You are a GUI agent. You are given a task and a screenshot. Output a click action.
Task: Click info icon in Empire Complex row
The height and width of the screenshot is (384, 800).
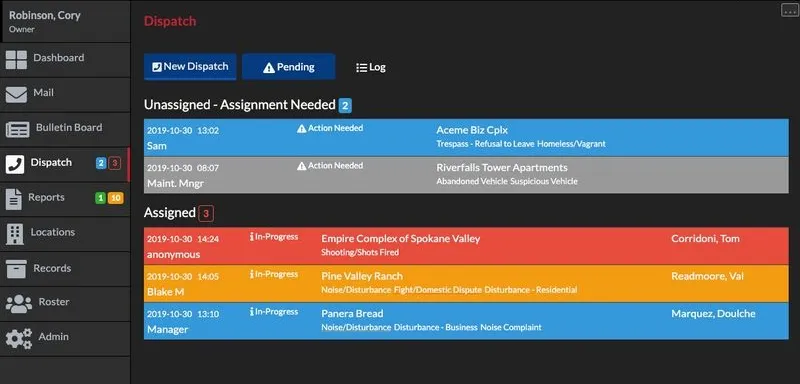252,237
